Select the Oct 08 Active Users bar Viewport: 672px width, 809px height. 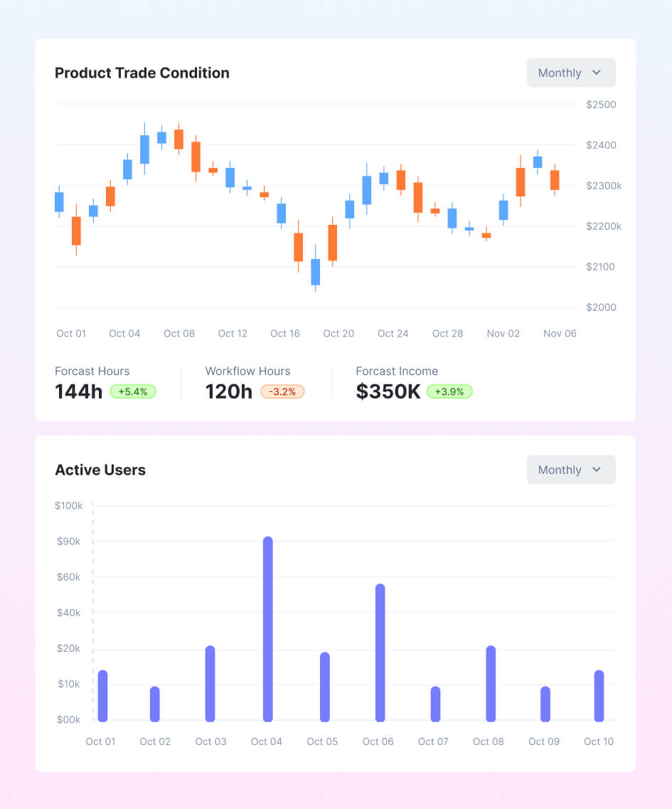click(x=491, y=683)
